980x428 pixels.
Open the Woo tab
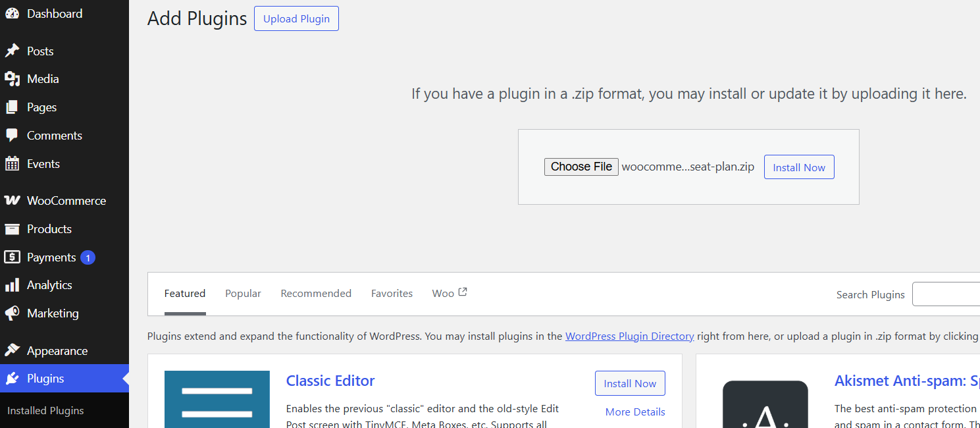pos(450,294)
